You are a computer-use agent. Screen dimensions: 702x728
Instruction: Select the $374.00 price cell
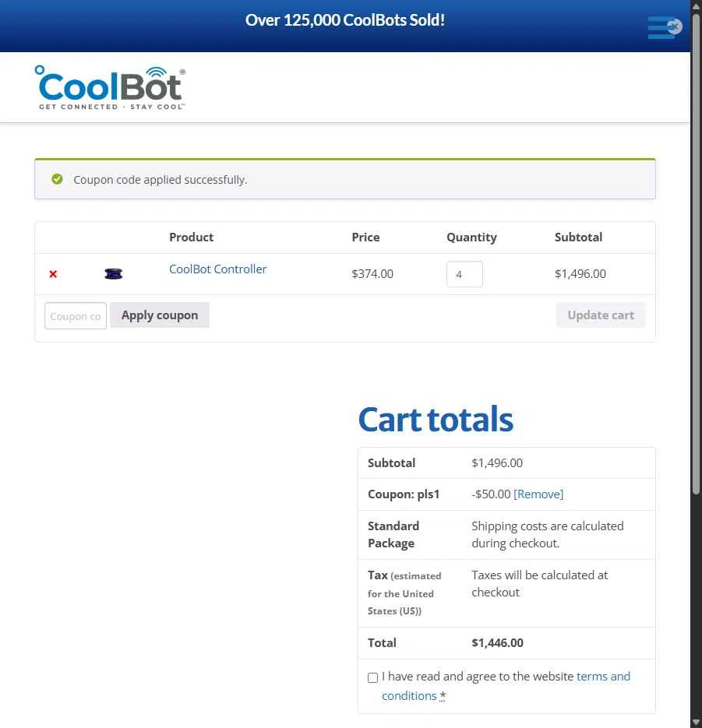pyautogui.click(x=372, y=274)
